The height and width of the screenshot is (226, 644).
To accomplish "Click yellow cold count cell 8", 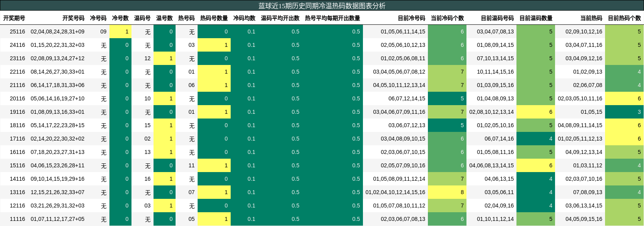I will tap(447, 192).
